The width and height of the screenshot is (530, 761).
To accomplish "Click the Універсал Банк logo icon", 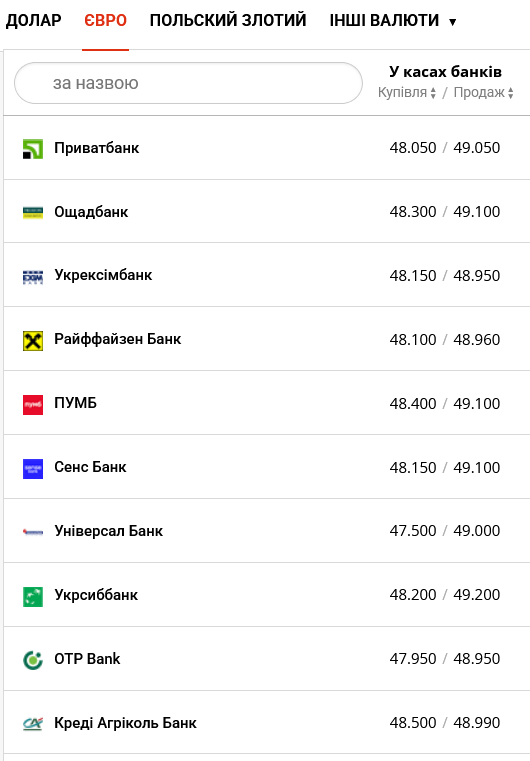I will (x=33, y=532).
